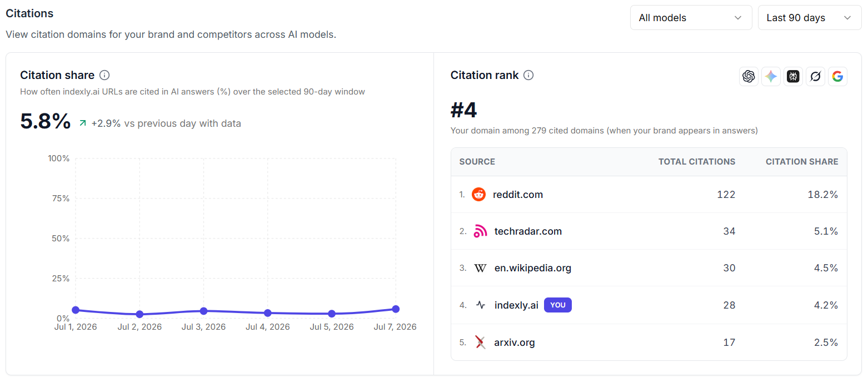
Task: Click the green upward trend arrow
Action: tap(83, 123)
